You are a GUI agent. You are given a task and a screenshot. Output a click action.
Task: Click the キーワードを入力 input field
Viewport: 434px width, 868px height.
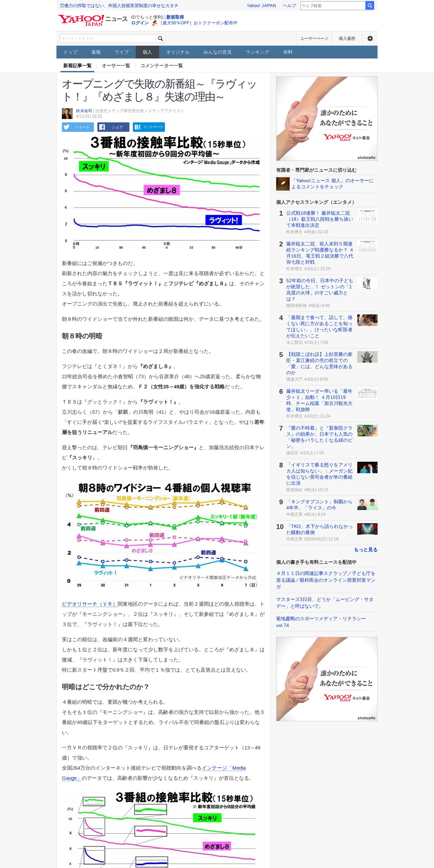107,39
